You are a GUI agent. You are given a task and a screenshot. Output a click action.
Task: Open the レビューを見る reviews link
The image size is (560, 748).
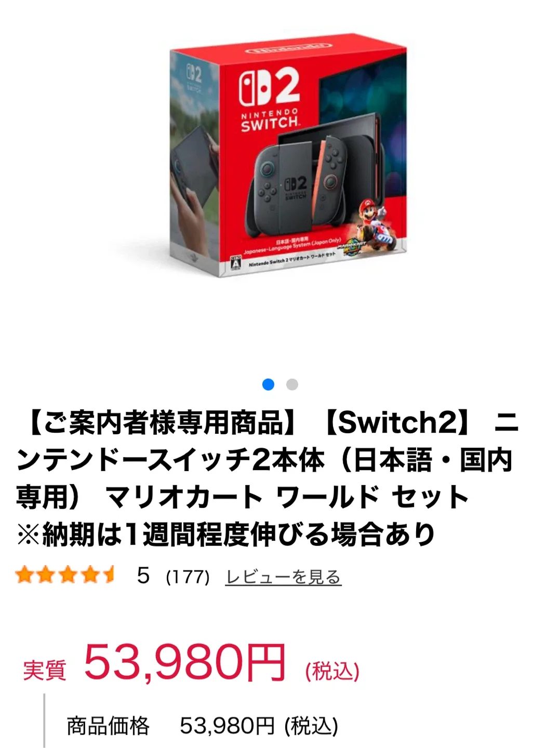283,577
